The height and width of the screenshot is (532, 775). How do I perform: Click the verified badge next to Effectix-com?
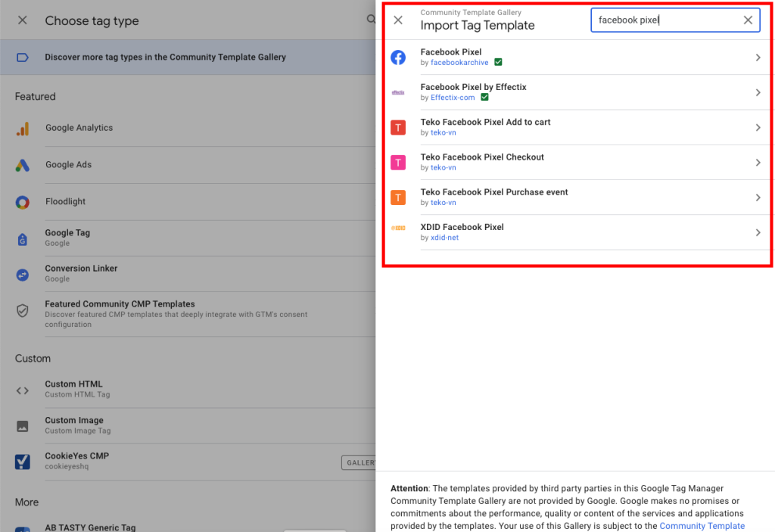485,98
